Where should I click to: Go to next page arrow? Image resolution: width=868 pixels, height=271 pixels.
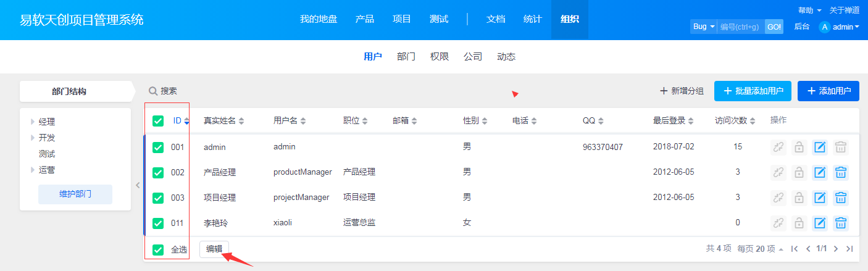[836, 249]
